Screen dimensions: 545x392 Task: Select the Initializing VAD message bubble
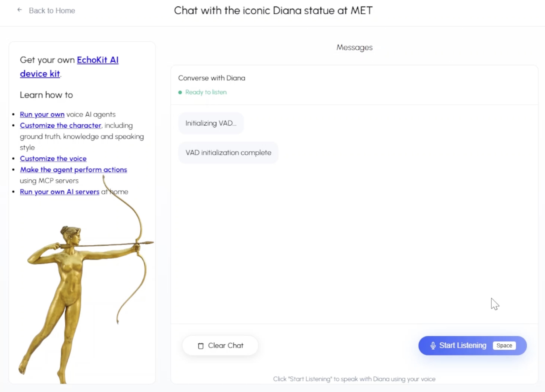point(211,123)
